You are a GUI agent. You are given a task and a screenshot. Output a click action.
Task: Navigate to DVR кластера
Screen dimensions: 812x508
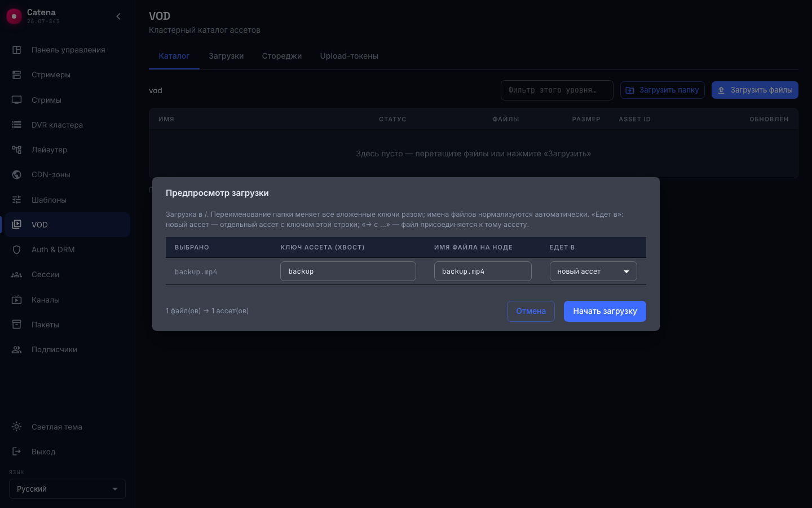pyautogui.click(x=68, y=125)
